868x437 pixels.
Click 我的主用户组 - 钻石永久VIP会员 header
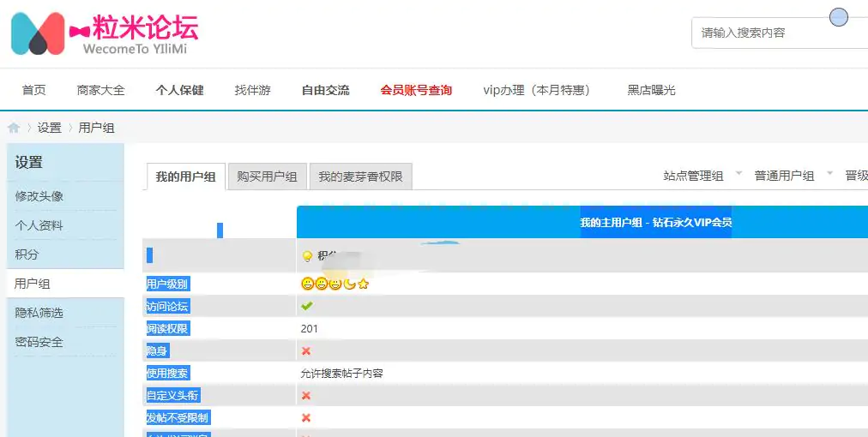pyautogui.click(x=656, y=223)
